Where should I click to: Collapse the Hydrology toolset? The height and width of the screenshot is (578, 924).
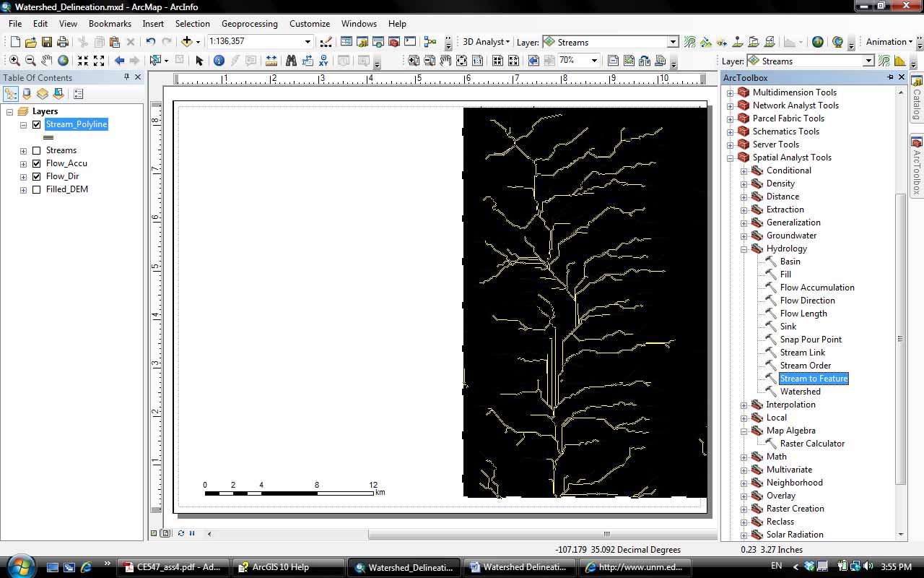pyautogui.click(x=744, y=249)
